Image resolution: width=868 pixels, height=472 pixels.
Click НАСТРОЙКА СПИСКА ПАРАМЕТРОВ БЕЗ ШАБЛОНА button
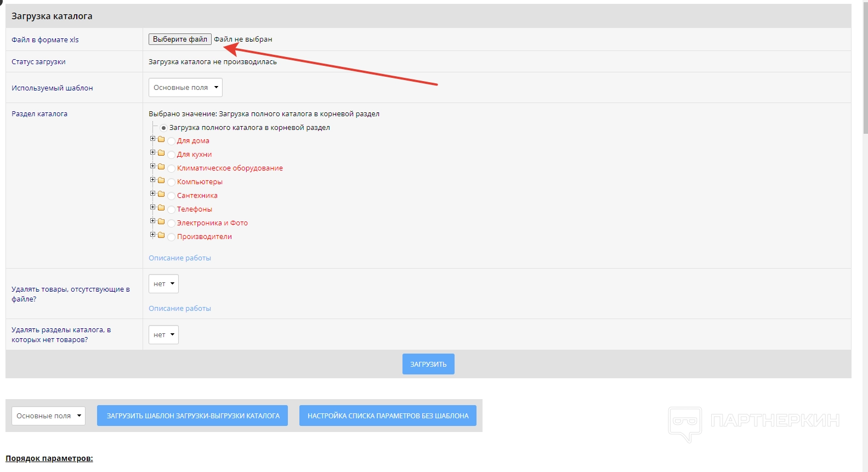(x=388, y=416)
